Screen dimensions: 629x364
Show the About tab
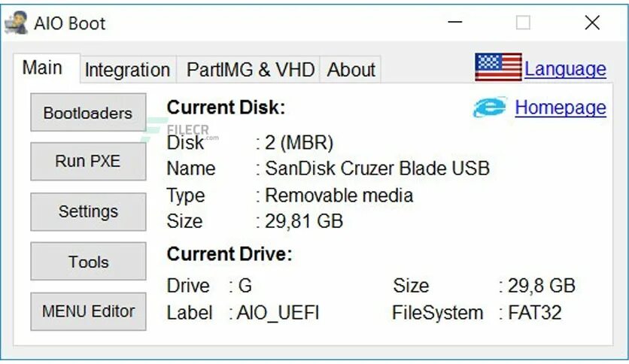[351, 70]
